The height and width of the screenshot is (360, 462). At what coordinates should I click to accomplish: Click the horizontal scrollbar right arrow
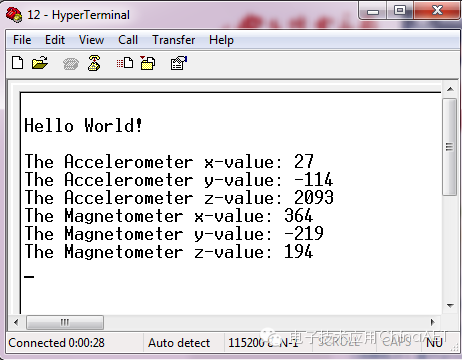click(433, 322)
